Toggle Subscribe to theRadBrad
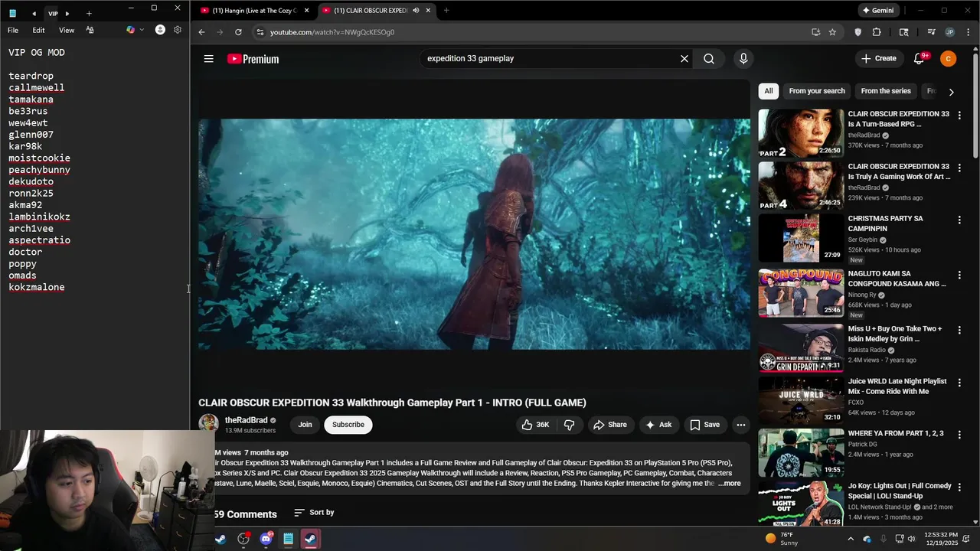Image resolution: width=980 pixels, height=551 pixels. 348,425
